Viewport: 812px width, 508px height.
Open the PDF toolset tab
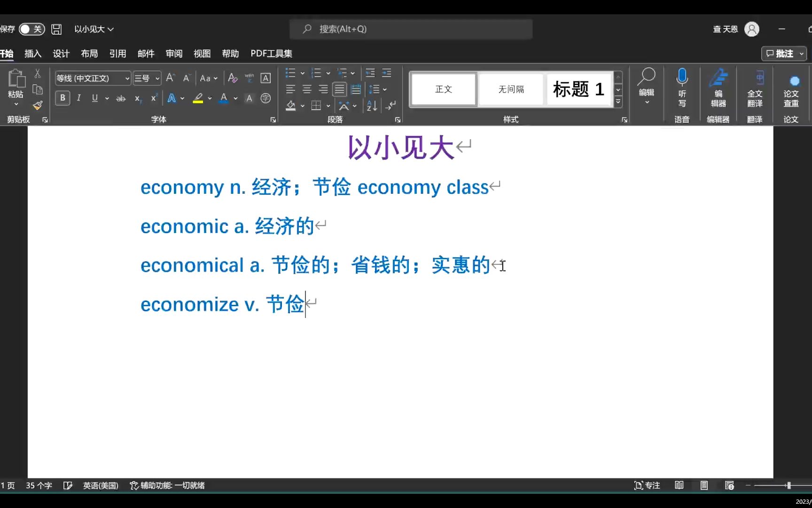tap(271, 54)
